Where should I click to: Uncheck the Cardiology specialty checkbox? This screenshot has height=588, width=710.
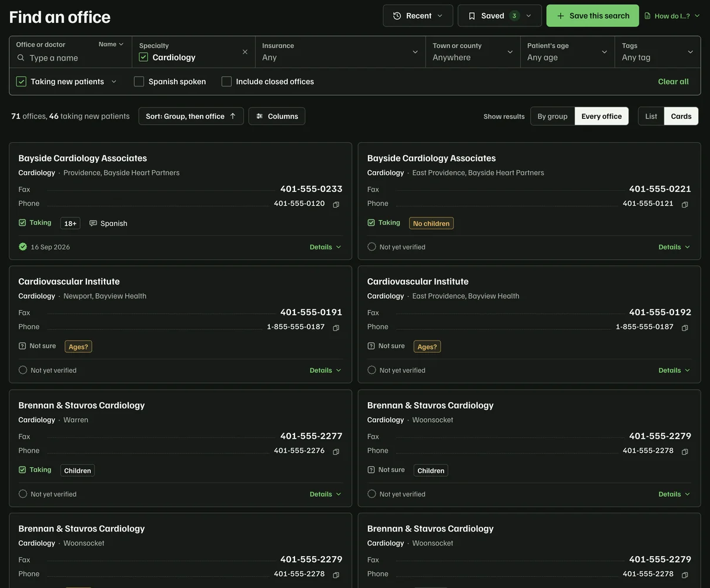[143, 57]
